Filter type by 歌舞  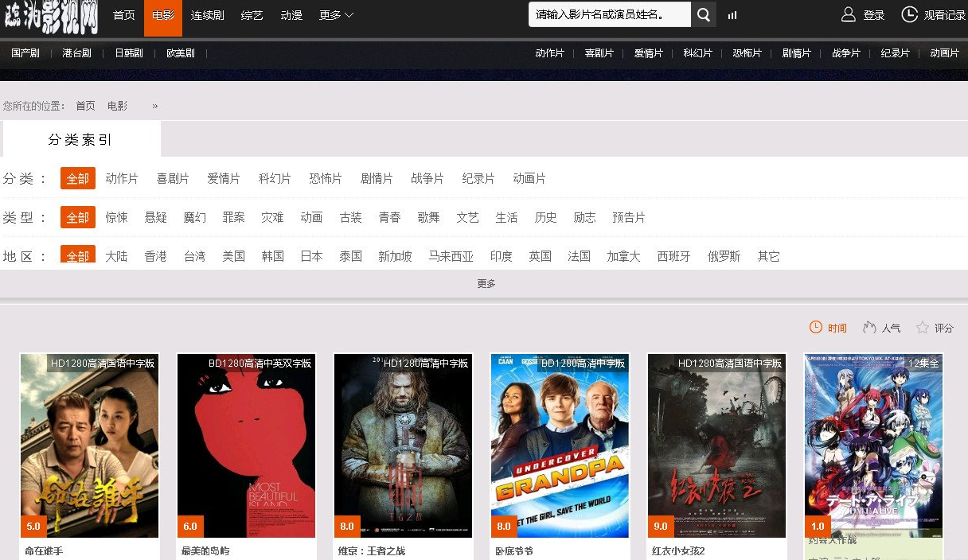(428, 217)
